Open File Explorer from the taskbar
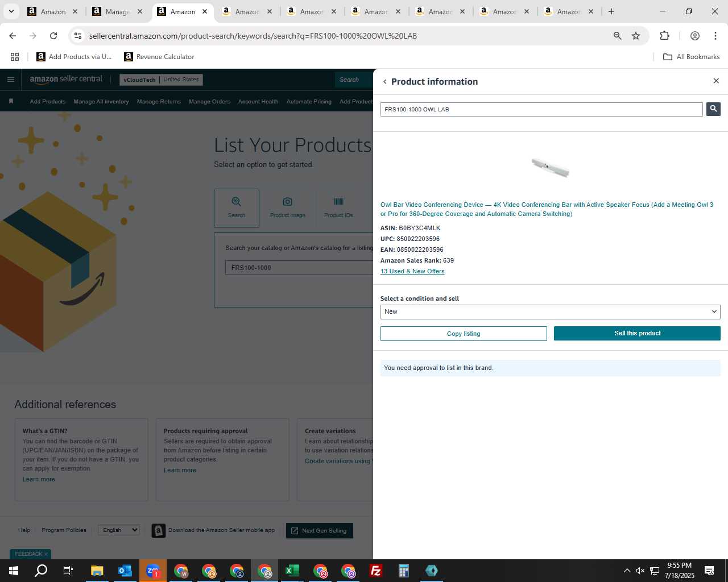The height and width of the screenshot is (582, 728). tap(97, 571)
